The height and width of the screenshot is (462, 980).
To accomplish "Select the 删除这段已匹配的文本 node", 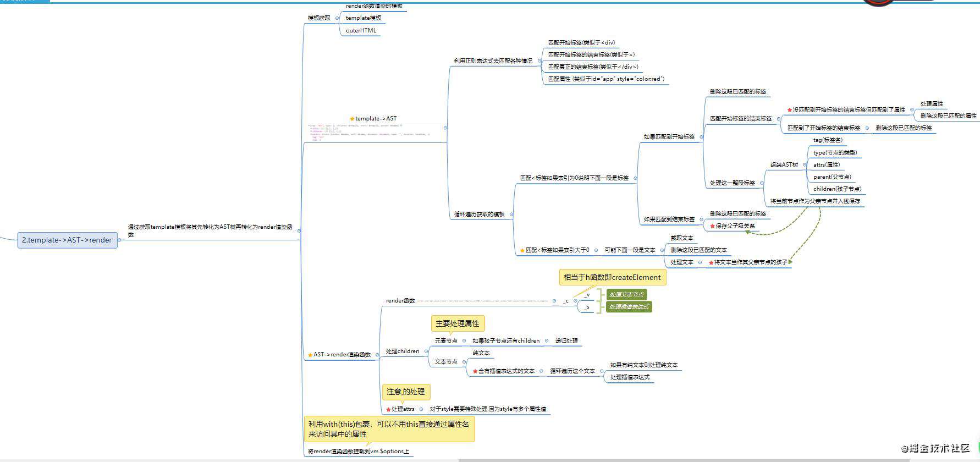I will [x=698, y=250].
